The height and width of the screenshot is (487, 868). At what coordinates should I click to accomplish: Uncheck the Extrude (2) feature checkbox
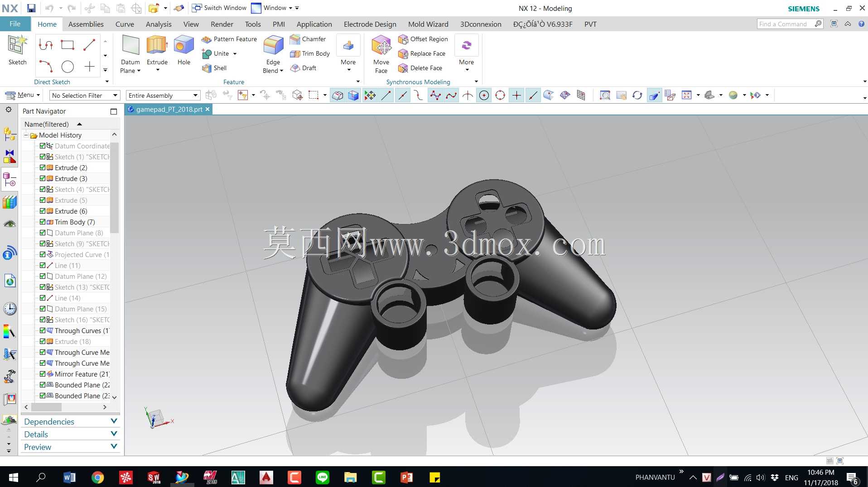(x=43, y=167)
